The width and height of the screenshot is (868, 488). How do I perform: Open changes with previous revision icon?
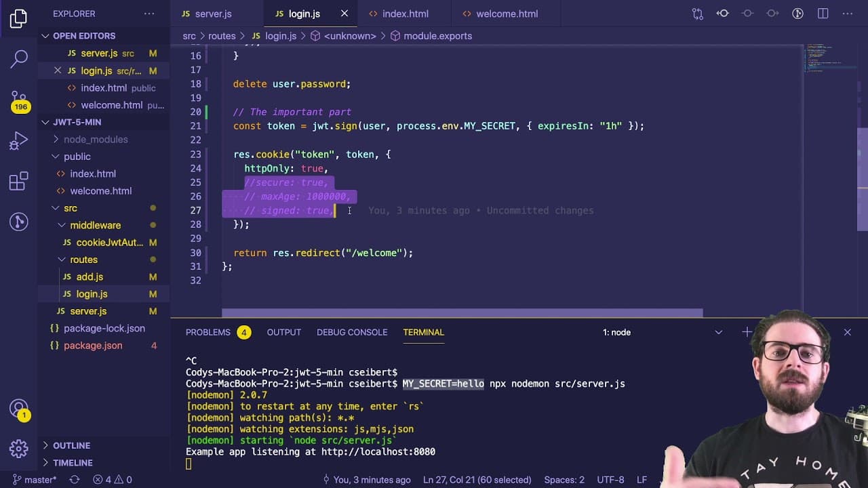pos(723,14)
